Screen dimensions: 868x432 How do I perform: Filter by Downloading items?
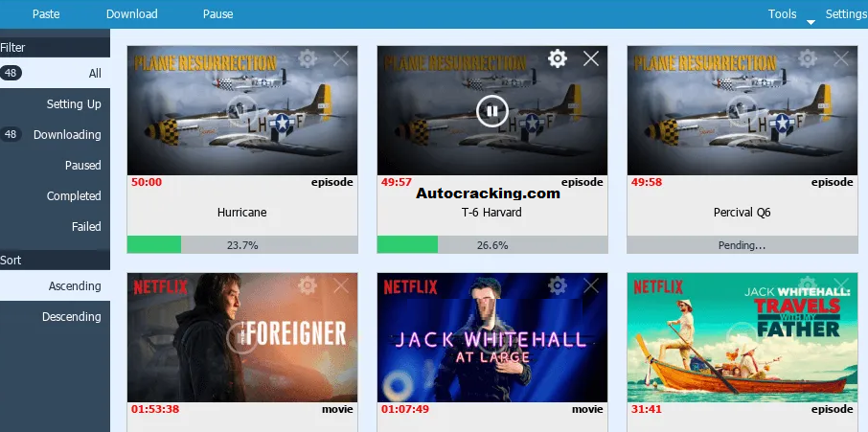point(55,134)
